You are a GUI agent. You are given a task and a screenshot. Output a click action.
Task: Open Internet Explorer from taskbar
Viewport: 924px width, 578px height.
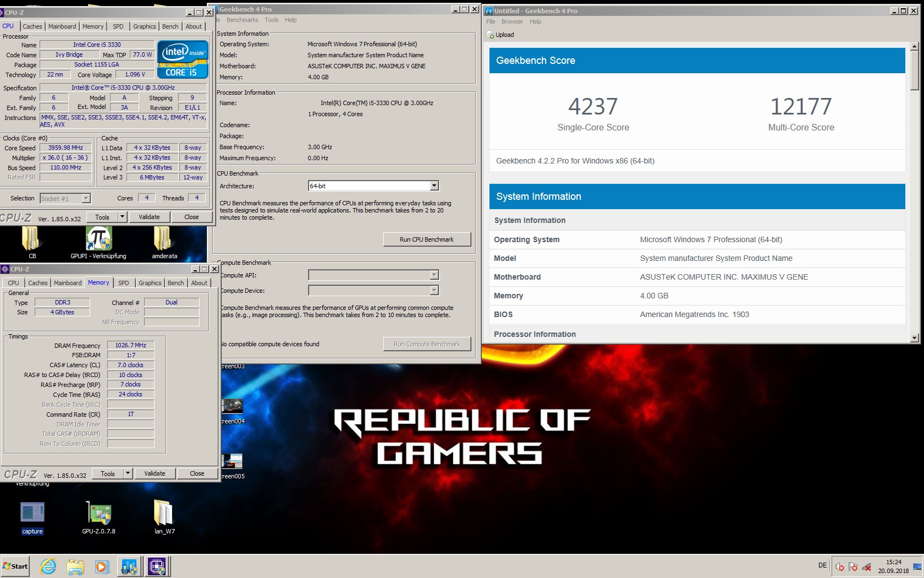coord(48,566)
